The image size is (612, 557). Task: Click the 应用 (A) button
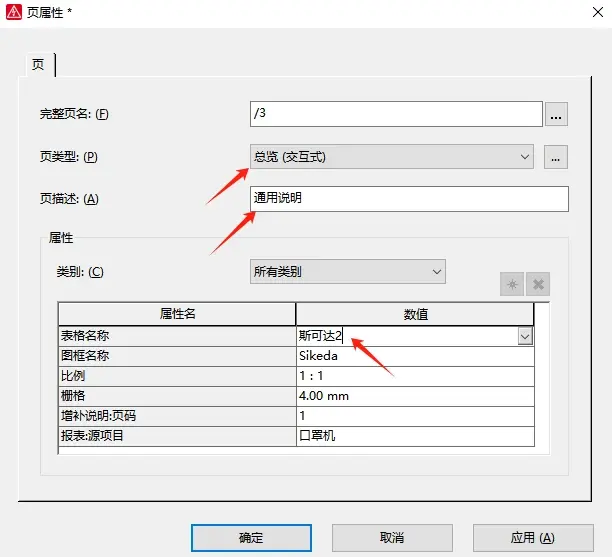pyautogui.click(x=533, y=537)
